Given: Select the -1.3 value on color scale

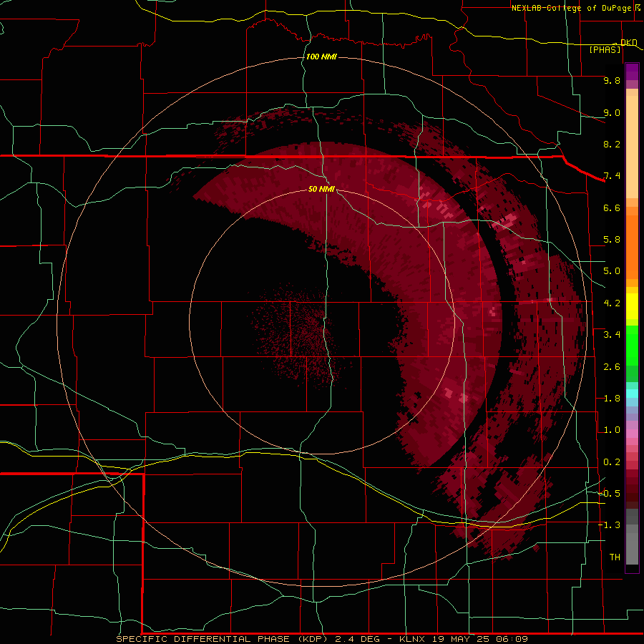Looking at the screenshot, I should (609, 525).
